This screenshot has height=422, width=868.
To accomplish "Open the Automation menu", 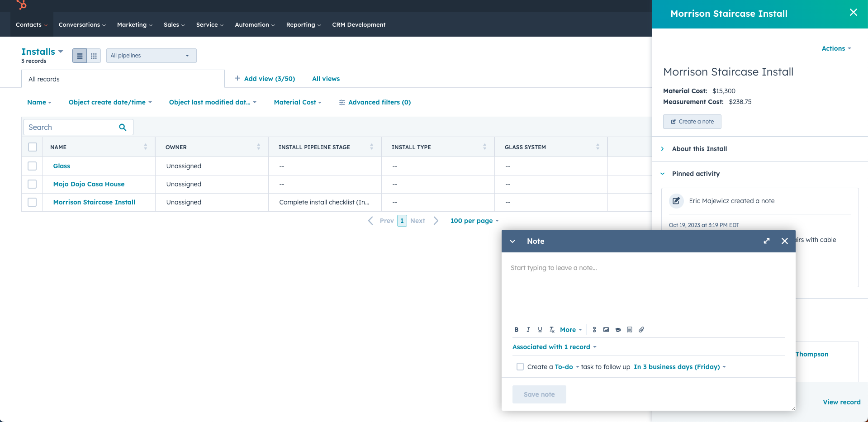I will pos(255,24).
